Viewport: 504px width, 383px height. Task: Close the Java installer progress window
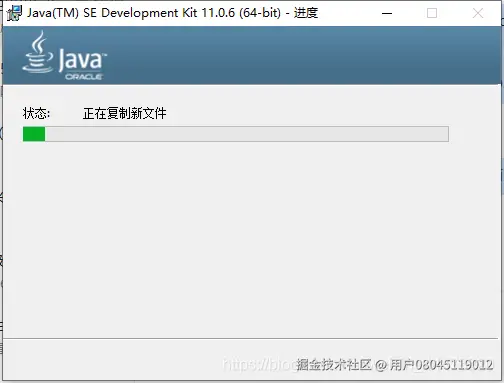click(x=478, y=13)
